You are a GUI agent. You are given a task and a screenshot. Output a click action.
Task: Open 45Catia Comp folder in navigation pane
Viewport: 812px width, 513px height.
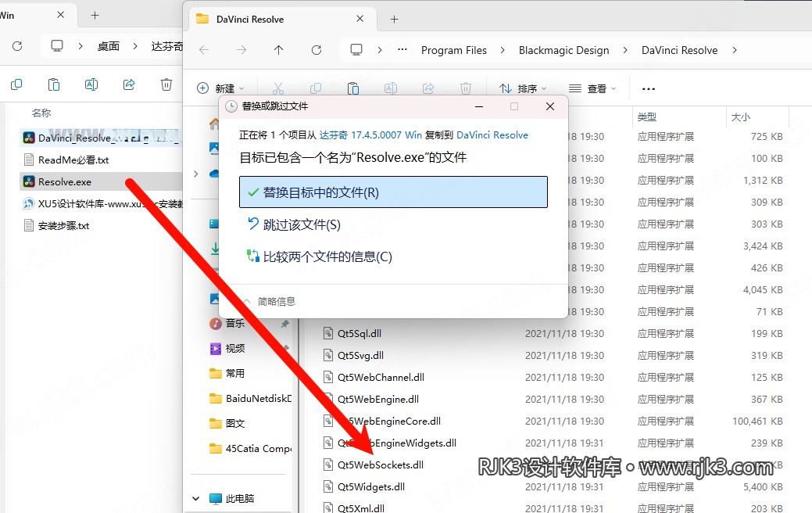[x=250, y=448]
